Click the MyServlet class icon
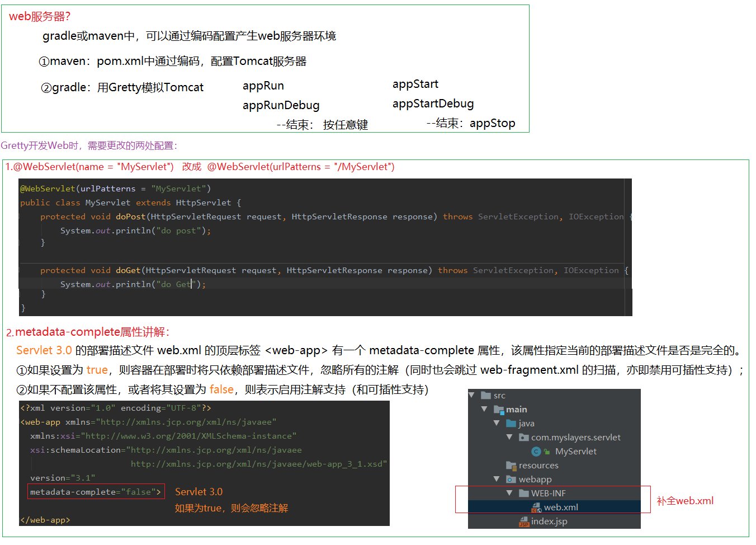756x545 pixels. click(x=536, y=452)
